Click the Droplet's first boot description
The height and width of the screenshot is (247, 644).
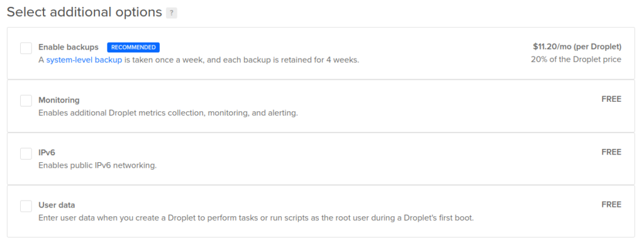[256, 218]
